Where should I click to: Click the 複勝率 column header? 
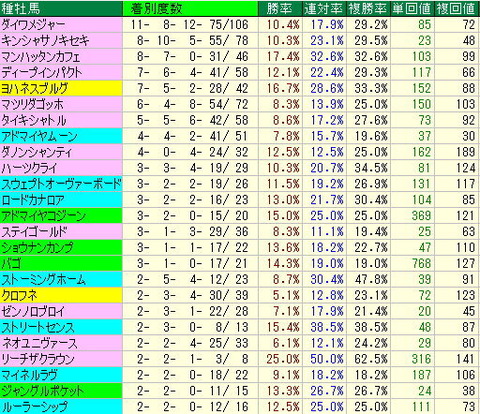pyautogui.click(x=368, y=8)
